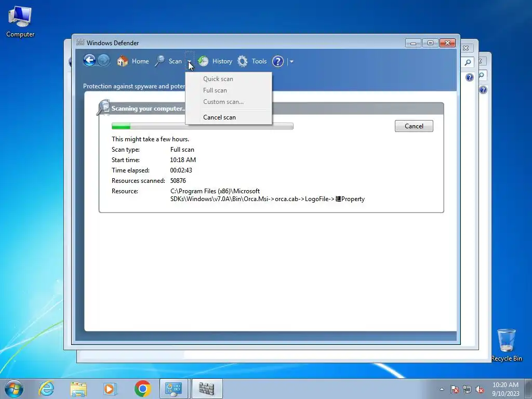This screenshot has width=532, height=399.
Task: Launch Google Chrome from taskbar
Action: point(142,389)
